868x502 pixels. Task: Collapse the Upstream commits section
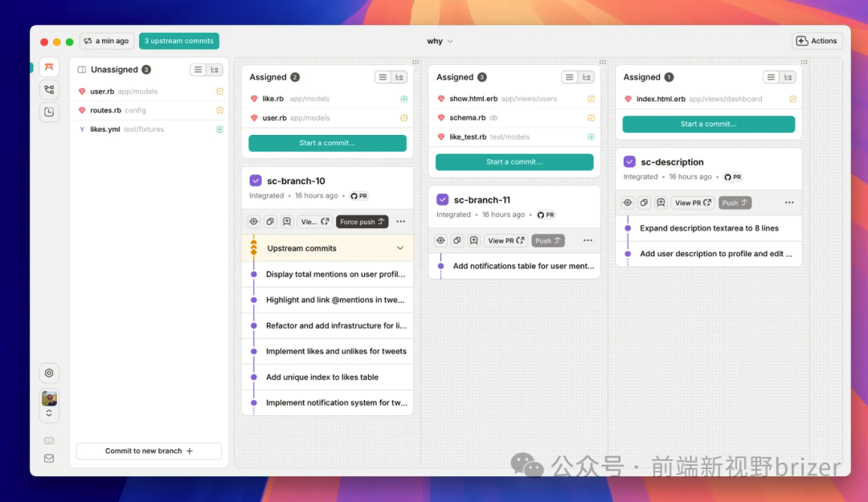point(399,248)
